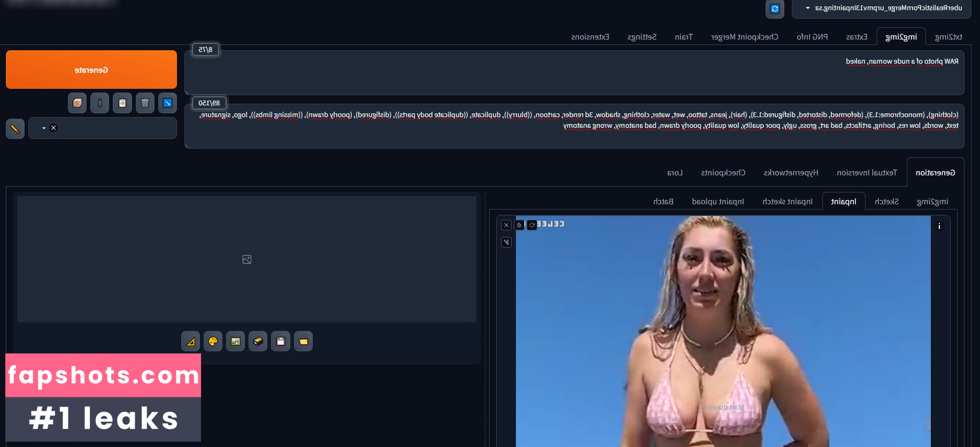Click the brush size icon on the canvas
980x447 pixels.
pyautogui.click(x=506, y=242)
